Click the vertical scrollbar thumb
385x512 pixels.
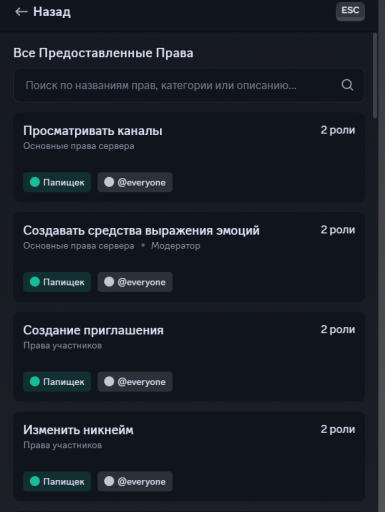(375, 75)
